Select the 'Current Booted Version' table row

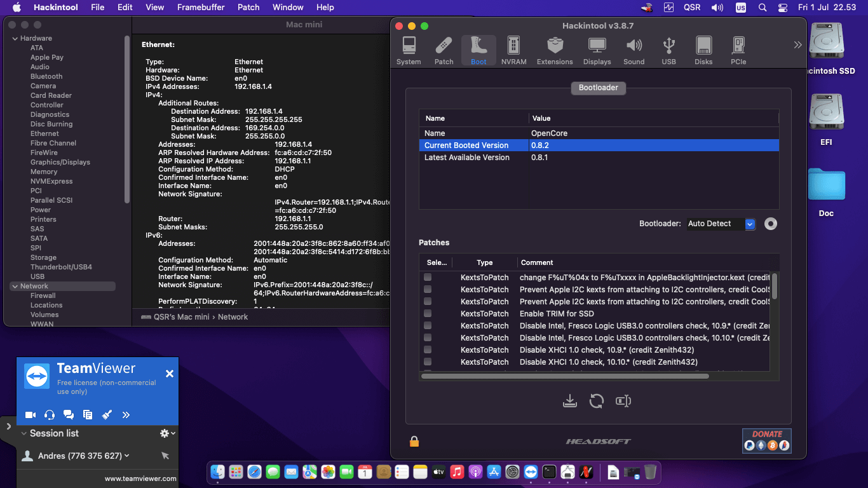(599, 146)
